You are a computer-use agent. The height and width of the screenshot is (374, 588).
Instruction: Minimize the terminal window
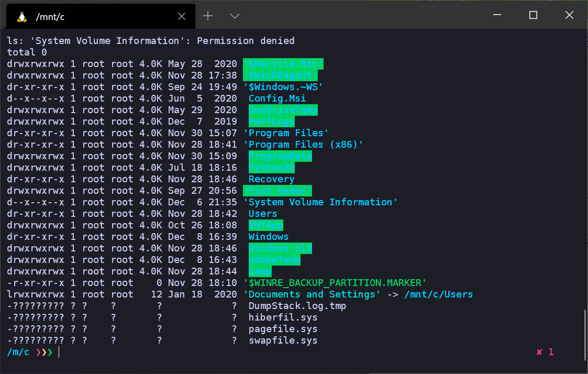pyautogui.click(x=497, y=15)
